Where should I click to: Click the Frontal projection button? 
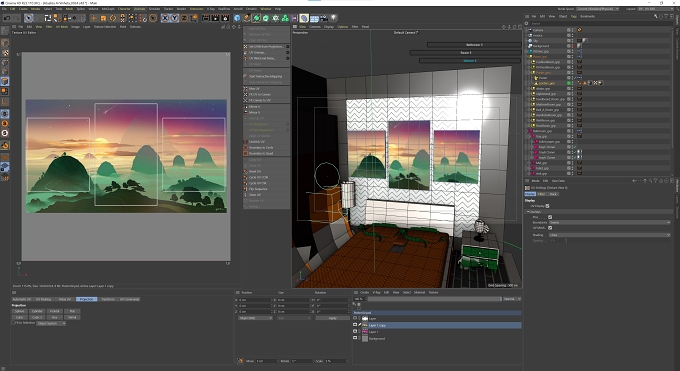55,311
